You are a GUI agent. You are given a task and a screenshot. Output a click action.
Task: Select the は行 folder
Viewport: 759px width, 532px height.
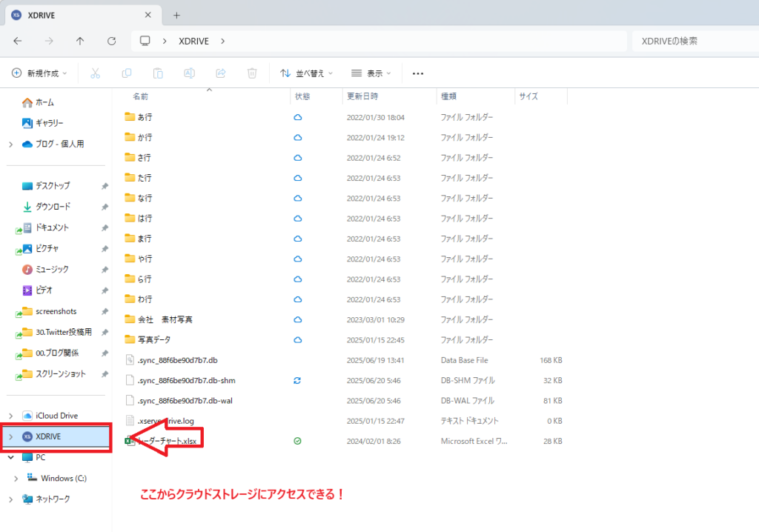139,219
